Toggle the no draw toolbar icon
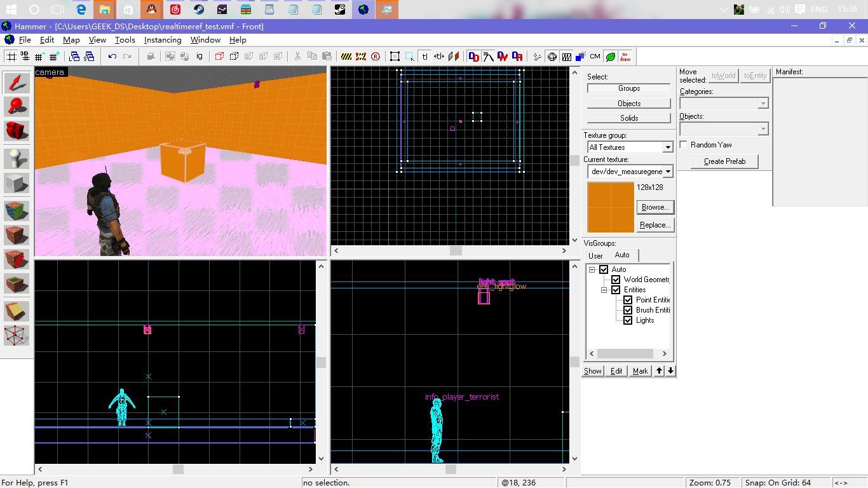The height and width of the screenshot is (488, 868). point(625,57)
